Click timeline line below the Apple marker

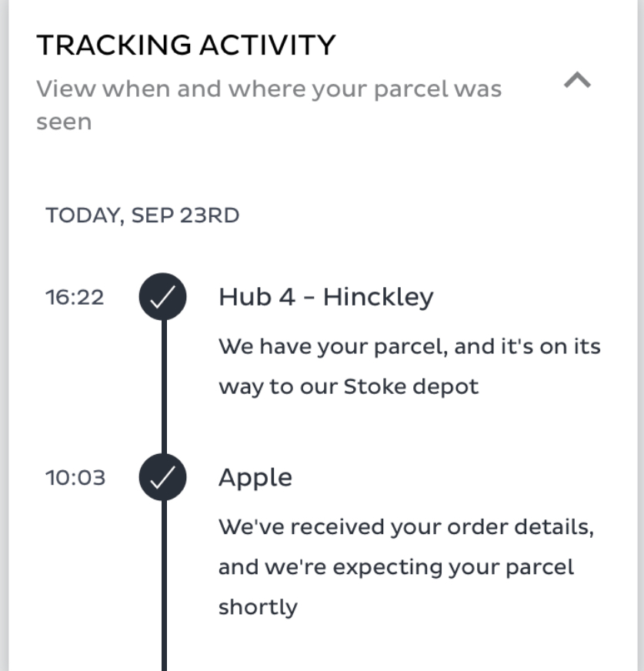tap(165, 586)
